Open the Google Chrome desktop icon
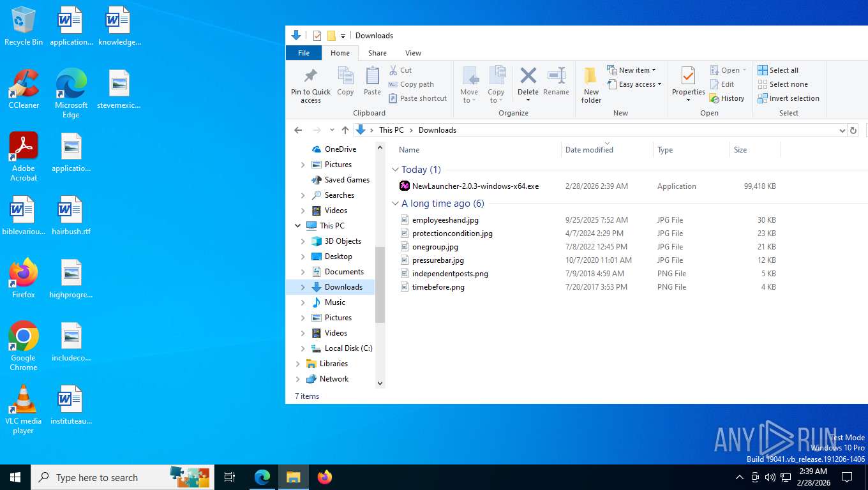 point(24,346)
